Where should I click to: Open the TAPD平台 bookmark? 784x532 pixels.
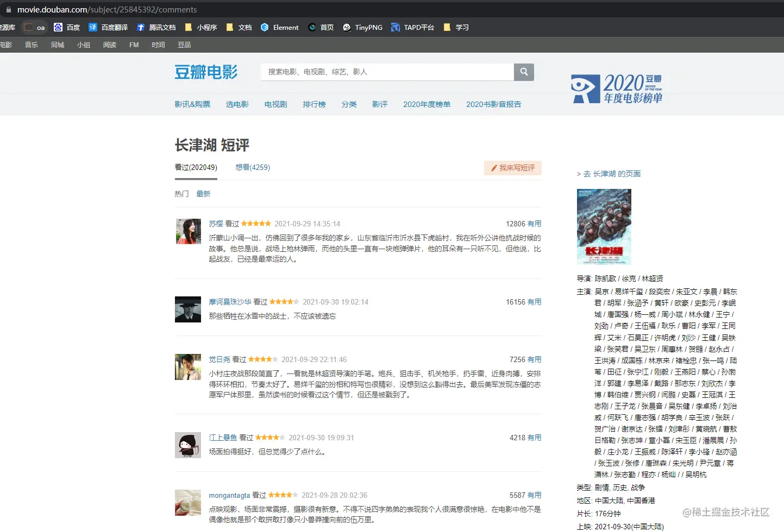click(x=413, y=27)
